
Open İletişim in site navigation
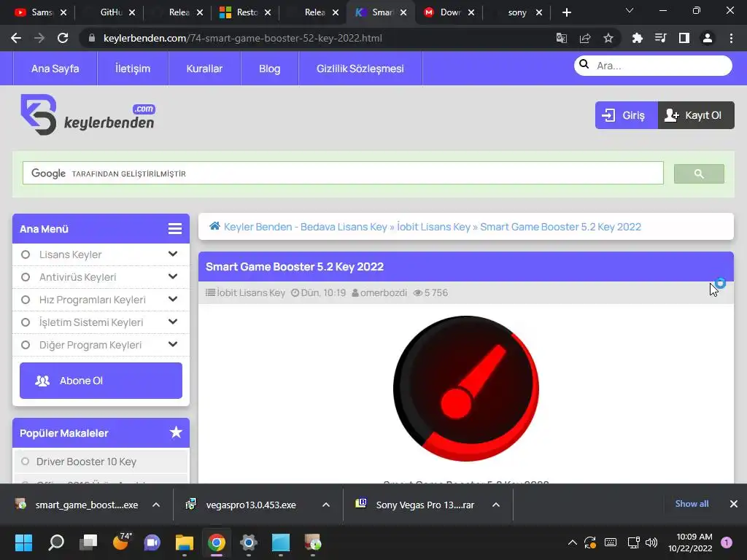click(x=133, y=69)
